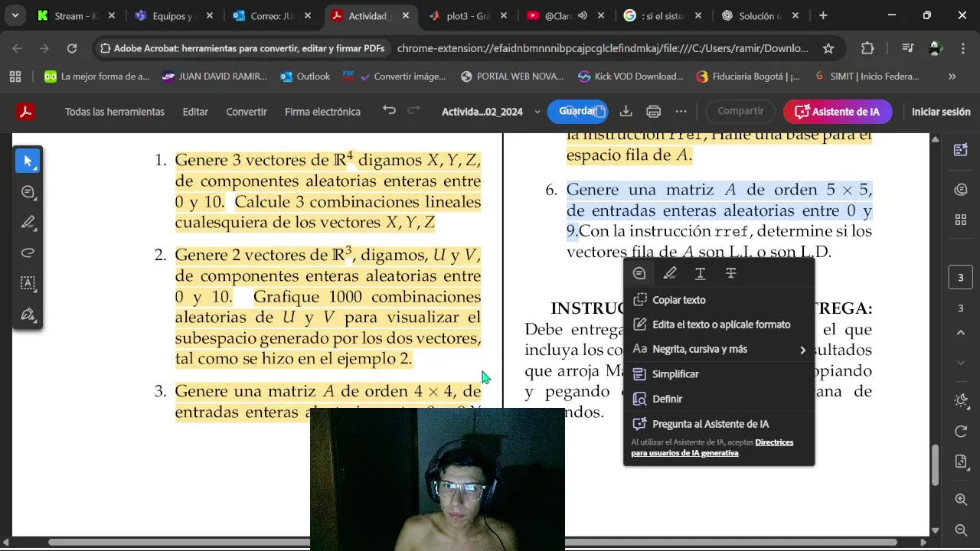Redo action in Acrobat toolbar
Viewport: 980px width, 551px height.
tap(414, 111)
